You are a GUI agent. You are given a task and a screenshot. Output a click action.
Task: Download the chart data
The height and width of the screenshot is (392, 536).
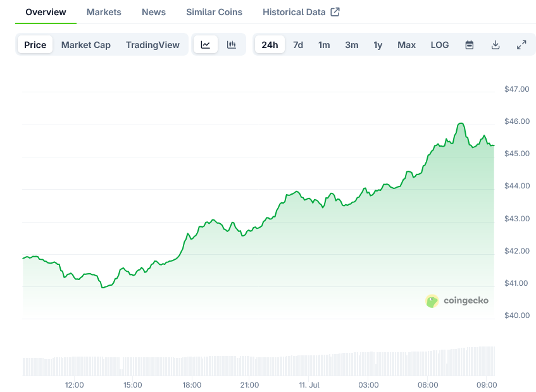tap(495, 45)
